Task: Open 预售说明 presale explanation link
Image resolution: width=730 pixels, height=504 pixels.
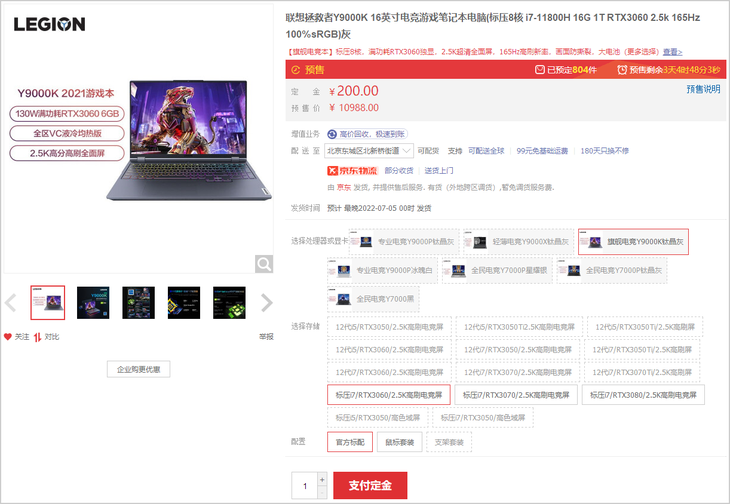Action: [703, 89]
